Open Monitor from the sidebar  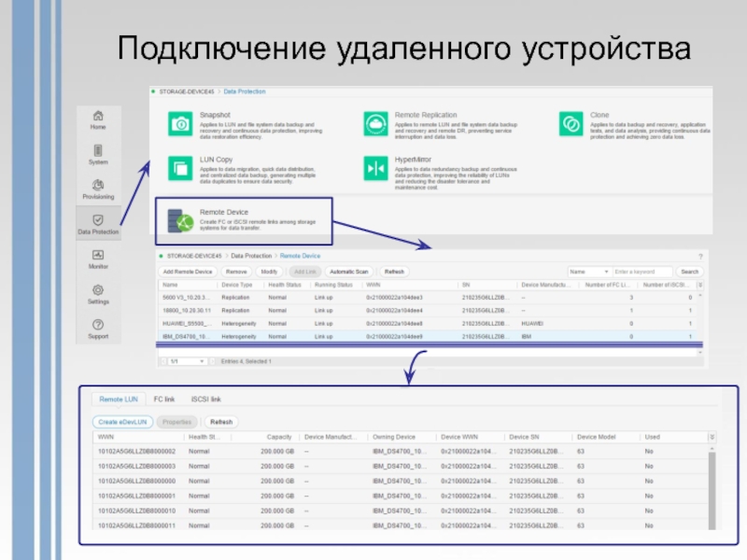[98, 256]
